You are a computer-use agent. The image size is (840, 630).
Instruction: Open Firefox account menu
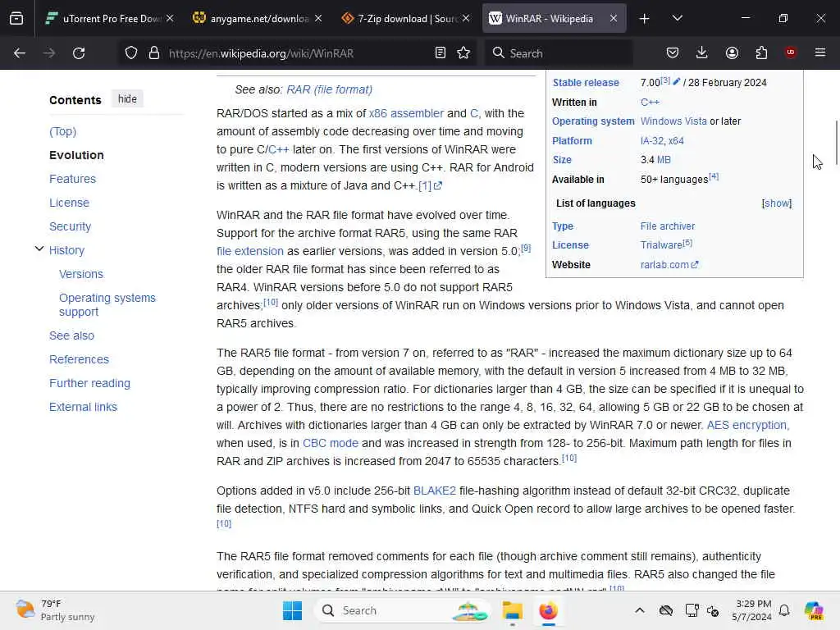coord(732,53)
